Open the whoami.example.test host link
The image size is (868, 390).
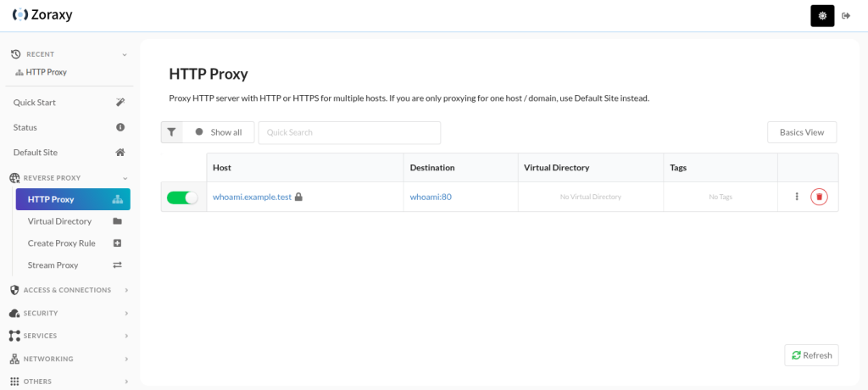(252, 197)
